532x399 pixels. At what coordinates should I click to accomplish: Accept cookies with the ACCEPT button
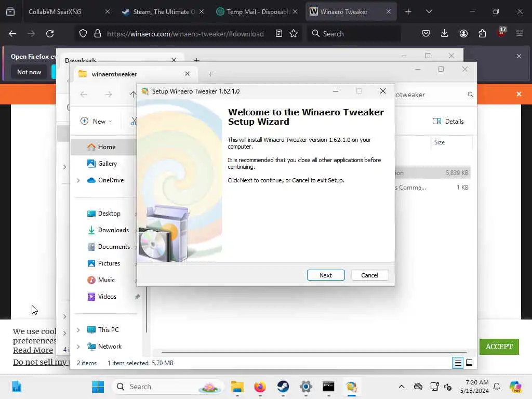[499, 347]
